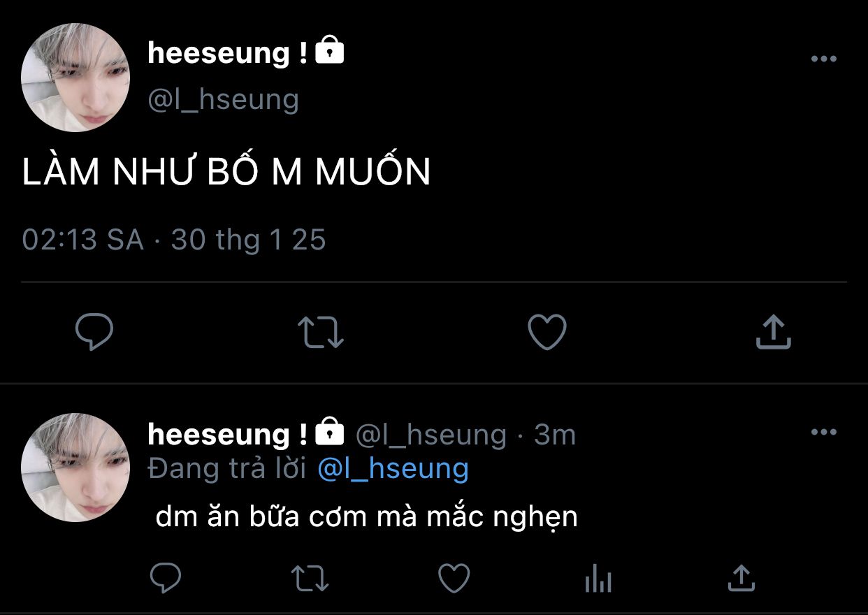
Task: Open reply tweet's profile avatar
Action: [75, 467]
